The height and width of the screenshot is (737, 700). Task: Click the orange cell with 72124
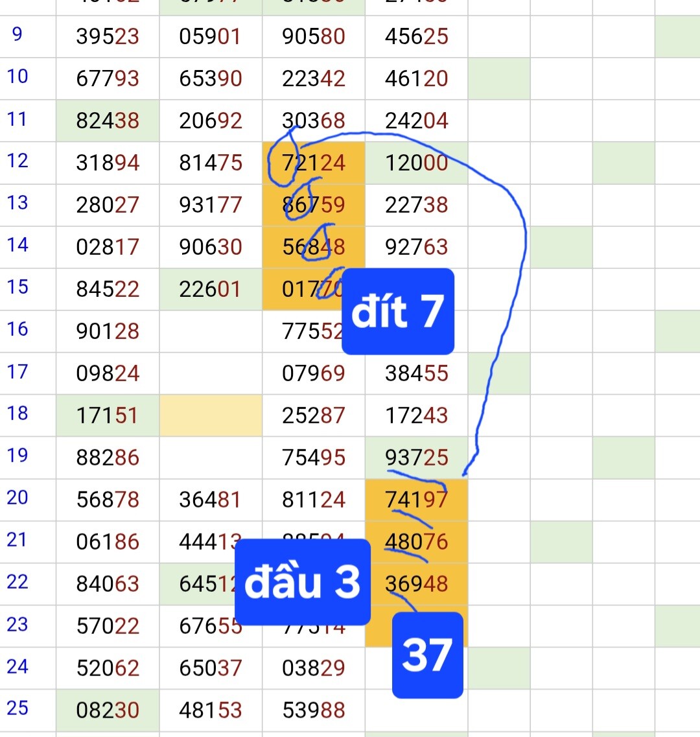tap(314, 163)
